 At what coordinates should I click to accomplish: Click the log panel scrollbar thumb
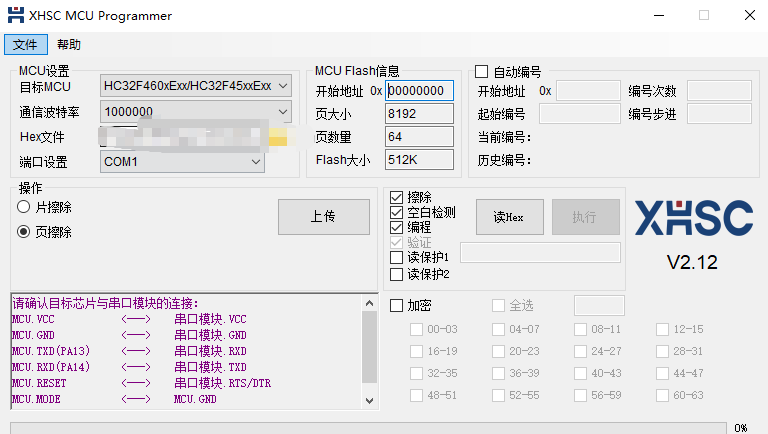click(370, 347)
